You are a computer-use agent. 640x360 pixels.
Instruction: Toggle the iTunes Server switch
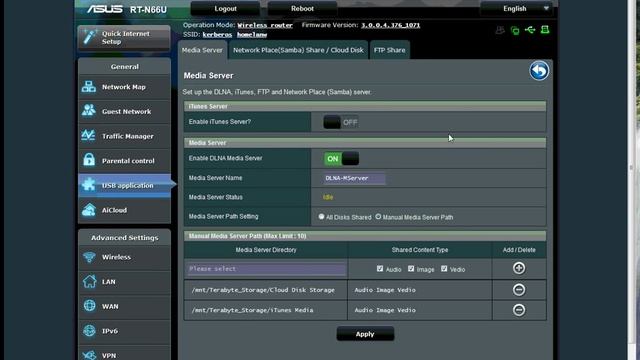click(341, 122)
